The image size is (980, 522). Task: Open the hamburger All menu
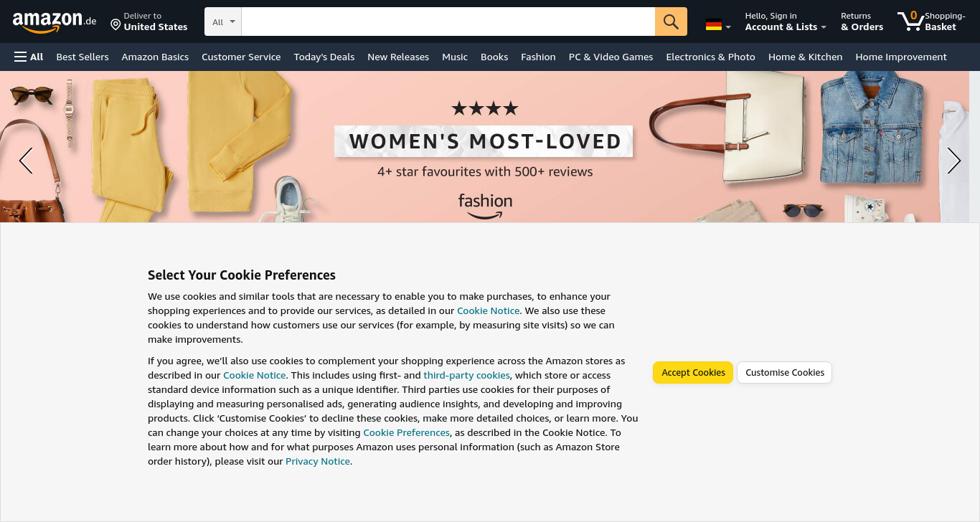tap(29, 57)
